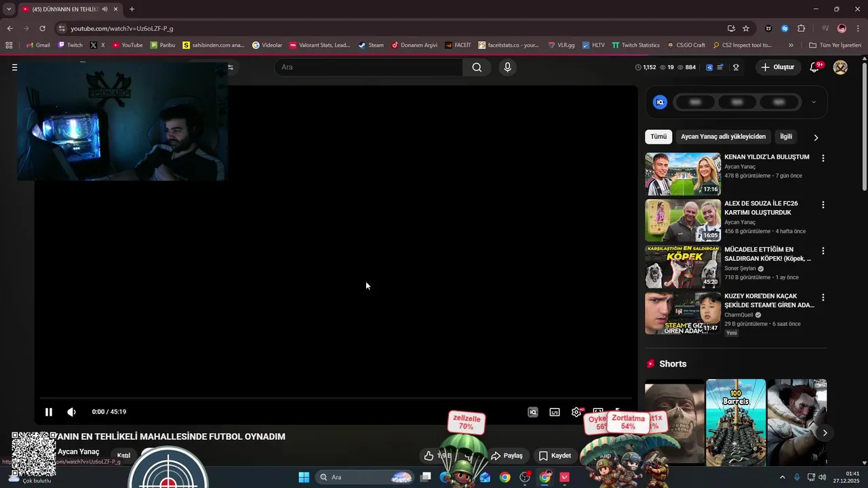Open options menu for KENAN YILDIZ'LA BULUŞTUM
Viewport: 868px width, 488px height.
(823, 158)
